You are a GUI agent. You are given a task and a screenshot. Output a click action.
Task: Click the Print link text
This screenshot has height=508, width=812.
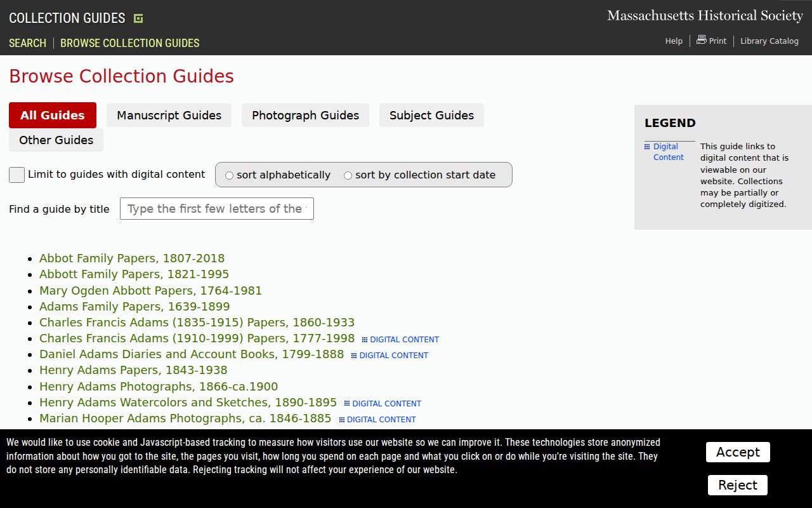coord(717,41)
